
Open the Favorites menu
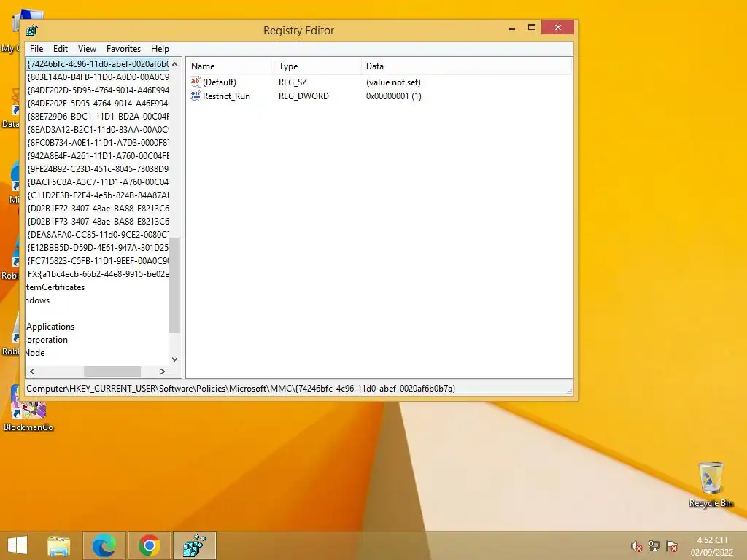(x=123, y=49)
